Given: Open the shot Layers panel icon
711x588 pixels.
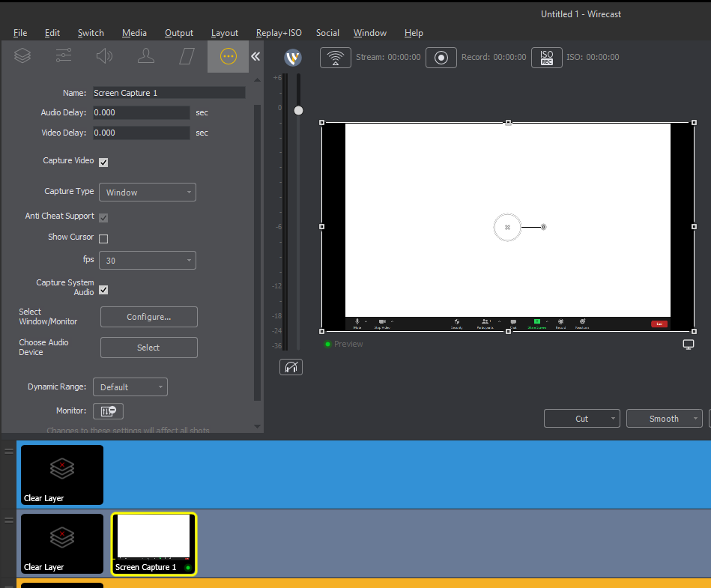Looking at the screenshot, I should (x=22, y=55).
